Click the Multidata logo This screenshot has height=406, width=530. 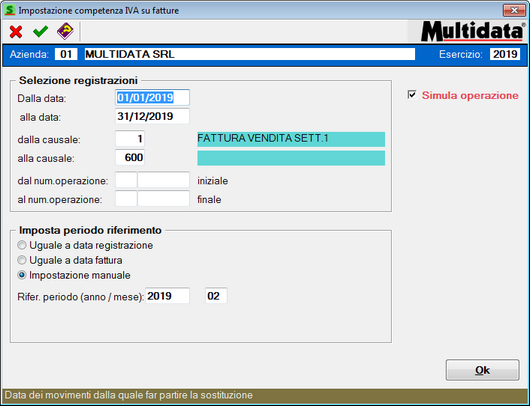click(x=472, y=31)
